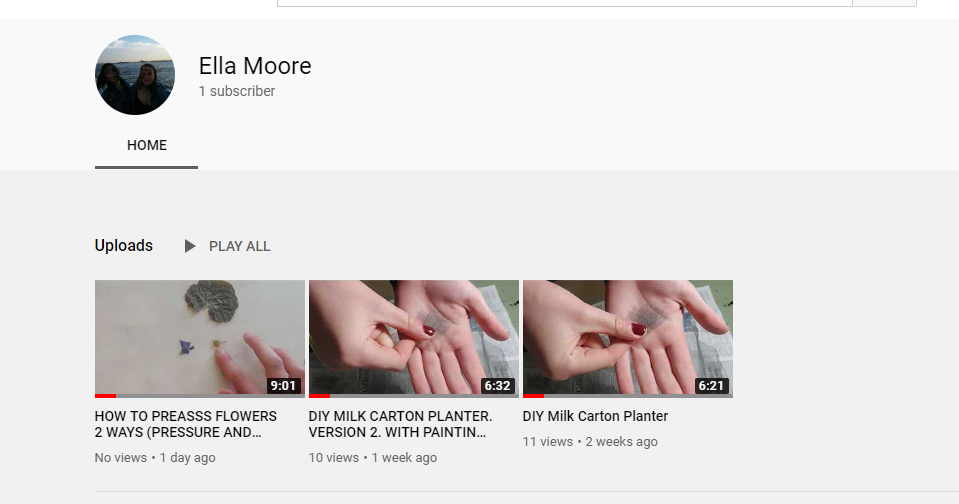Click the 'DIY MILK CARTON PLANTER. VERSION 2' title
Image resolution: width=959 pixels, height=504 pixels.
[x=401, y=424]
